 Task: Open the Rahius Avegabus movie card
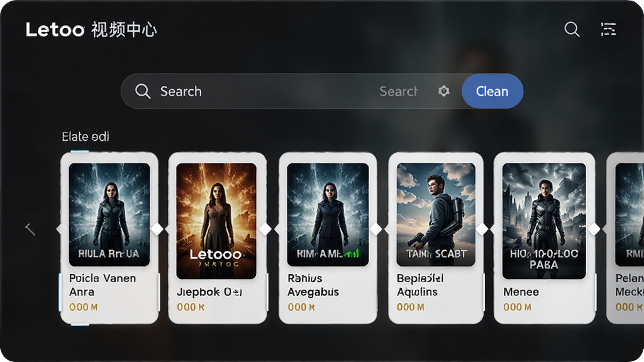[x=328, y=238]
